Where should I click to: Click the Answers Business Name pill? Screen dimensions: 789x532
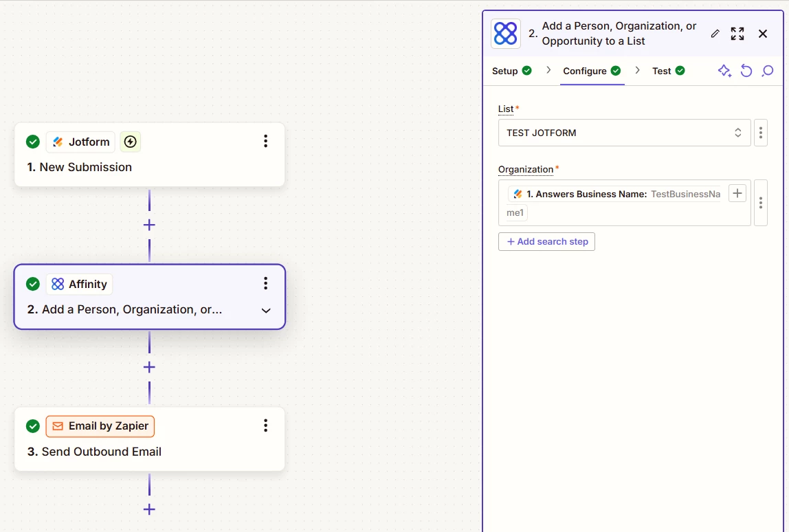click(x=614, y=195)
